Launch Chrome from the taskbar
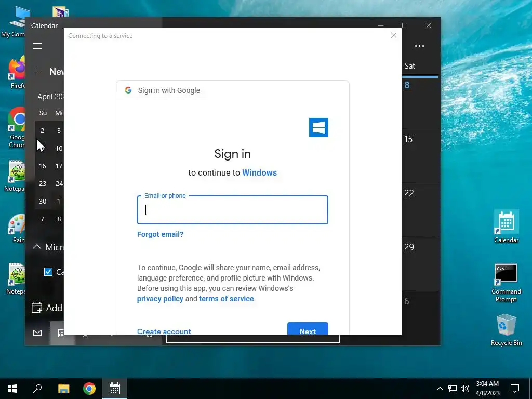 (x=89, y=389)
